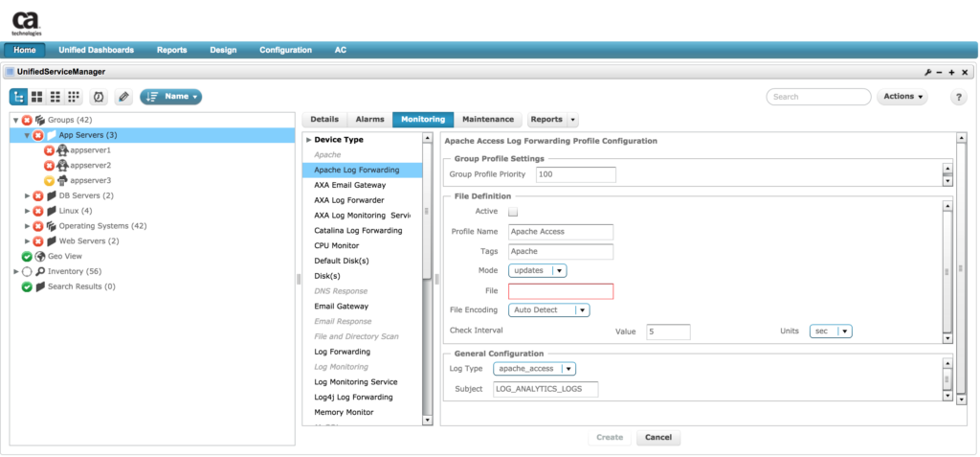Open the Configuration menu in top bar

pyautogui.click(x=285, y=50)
